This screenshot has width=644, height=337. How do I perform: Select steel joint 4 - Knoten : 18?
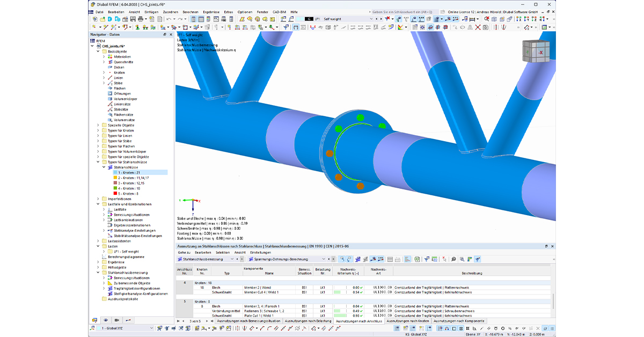(126, 188)
